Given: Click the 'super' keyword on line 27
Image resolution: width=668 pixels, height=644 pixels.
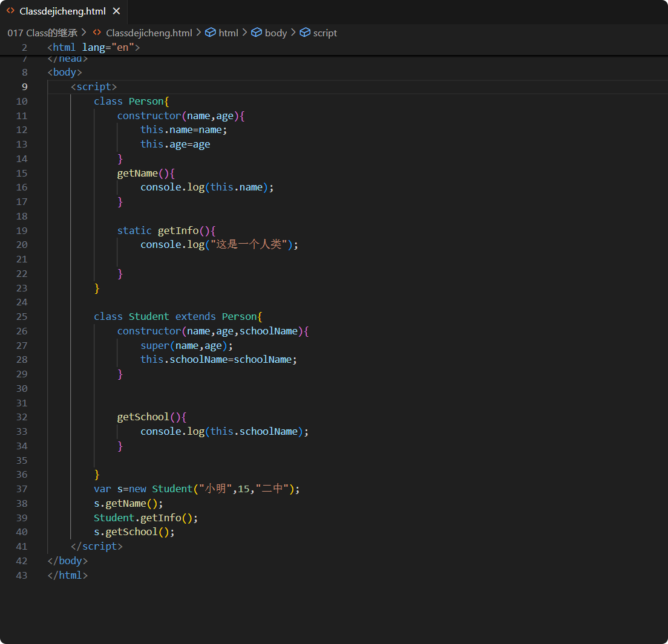Looking at the screenshot, I should pos(155,345).
